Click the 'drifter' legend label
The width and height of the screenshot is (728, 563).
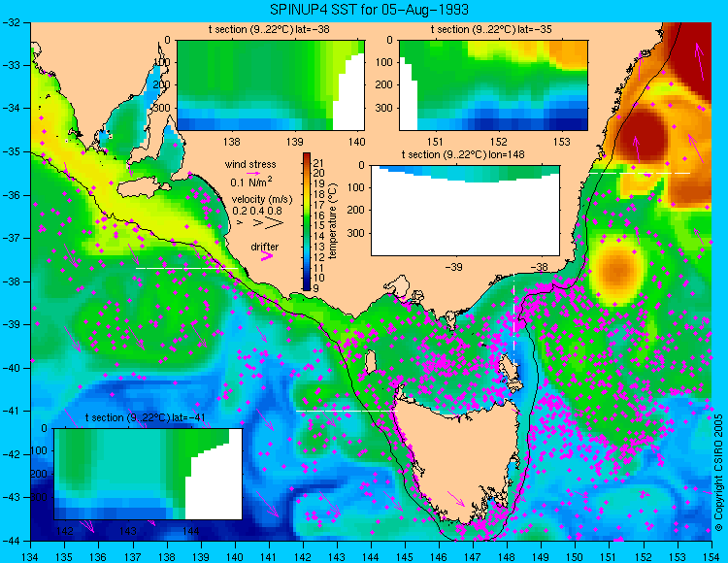point(265,247)
